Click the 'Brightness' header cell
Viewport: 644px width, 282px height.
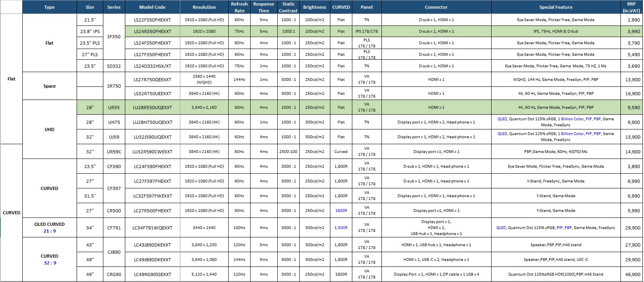(x=315, y=7)
